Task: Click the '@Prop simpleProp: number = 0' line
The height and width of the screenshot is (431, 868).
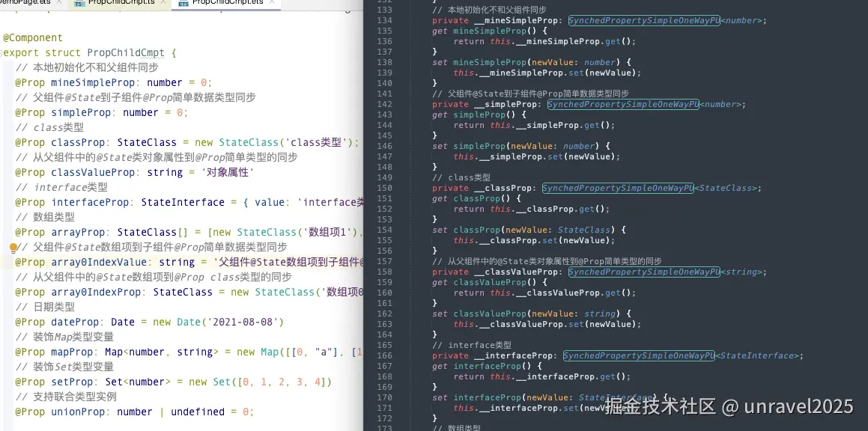Action: click(102, 112)
